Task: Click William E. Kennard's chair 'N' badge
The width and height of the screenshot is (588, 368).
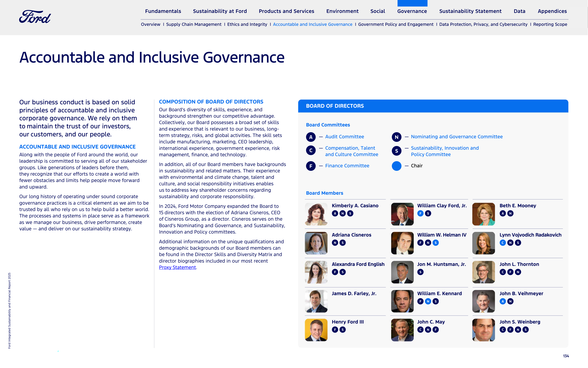Action: click(428, 301)
